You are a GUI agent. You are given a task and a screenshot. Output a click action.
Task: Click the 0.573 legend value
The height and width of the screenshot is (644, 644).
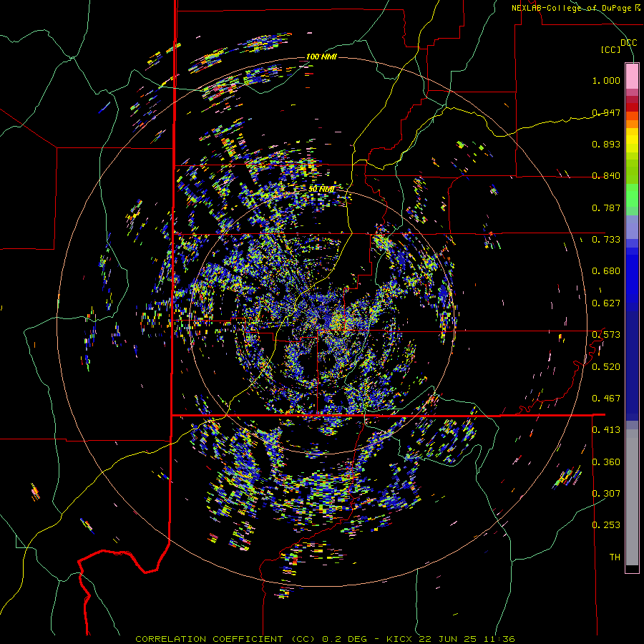click(606, 335)
